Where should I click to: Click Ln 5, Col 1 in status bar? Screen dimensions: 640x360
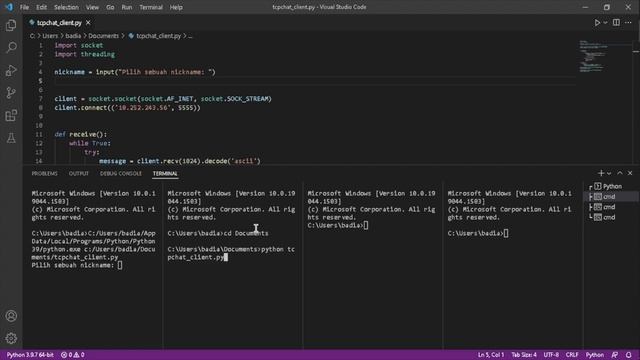(491, 355)
